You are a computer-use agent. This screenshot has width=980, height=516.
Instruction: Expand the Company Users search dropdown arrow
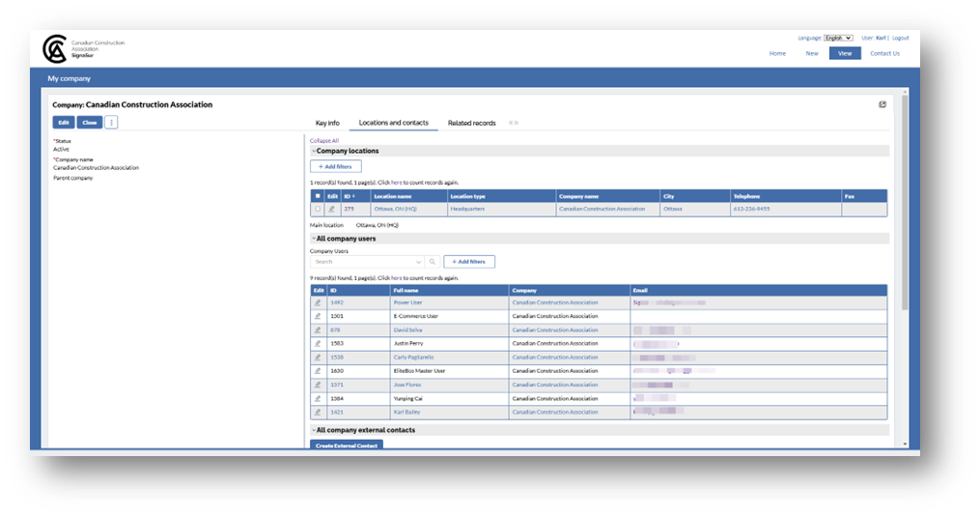[418, 262]
